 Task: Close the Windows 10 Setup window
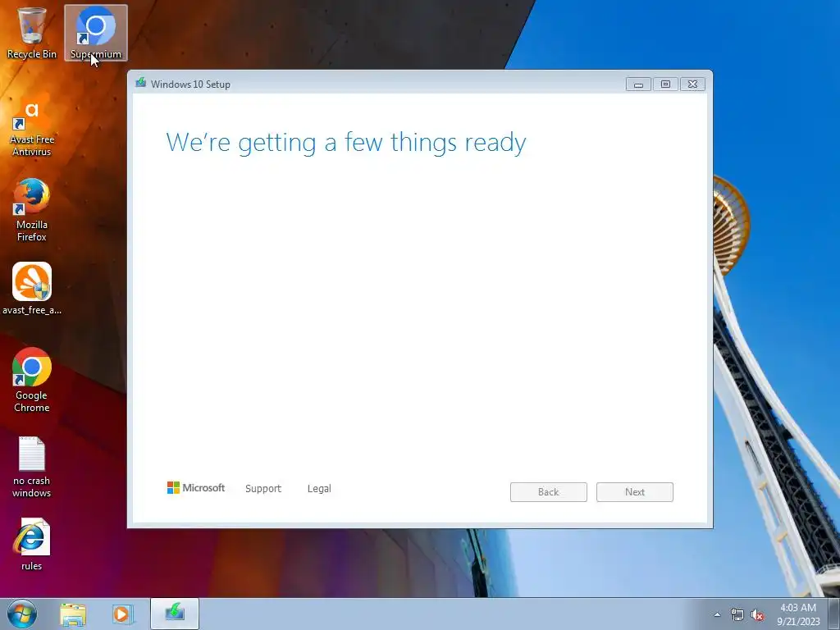click(x=692, y=84)
